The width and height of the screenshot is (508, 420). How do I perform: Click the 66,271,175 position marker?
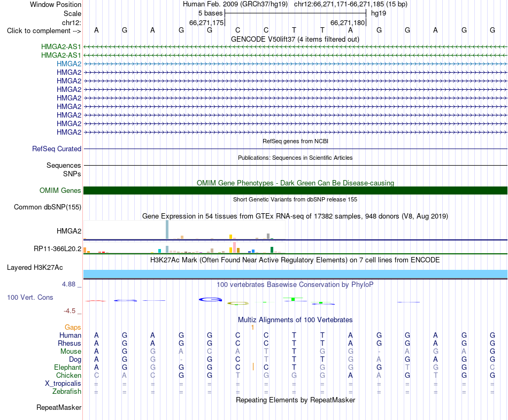pyautogui.click(x=206, y=22)
